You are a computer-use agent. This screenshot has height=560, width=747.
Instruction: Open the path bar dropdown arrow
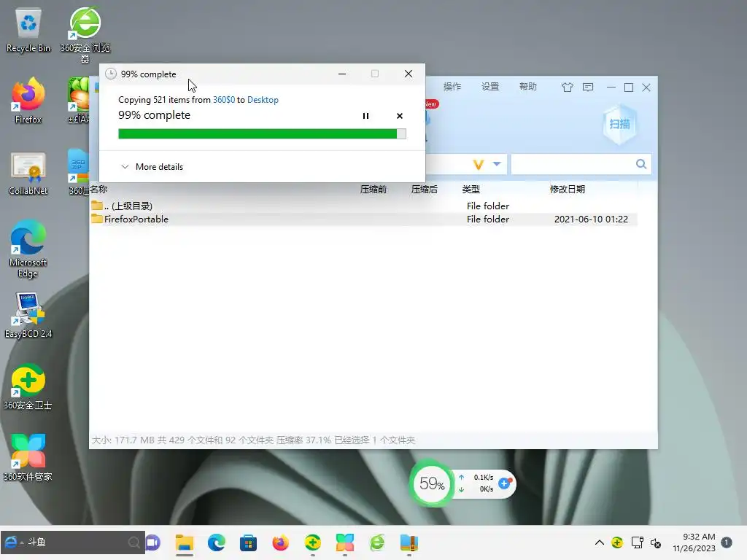click(497, 164)
